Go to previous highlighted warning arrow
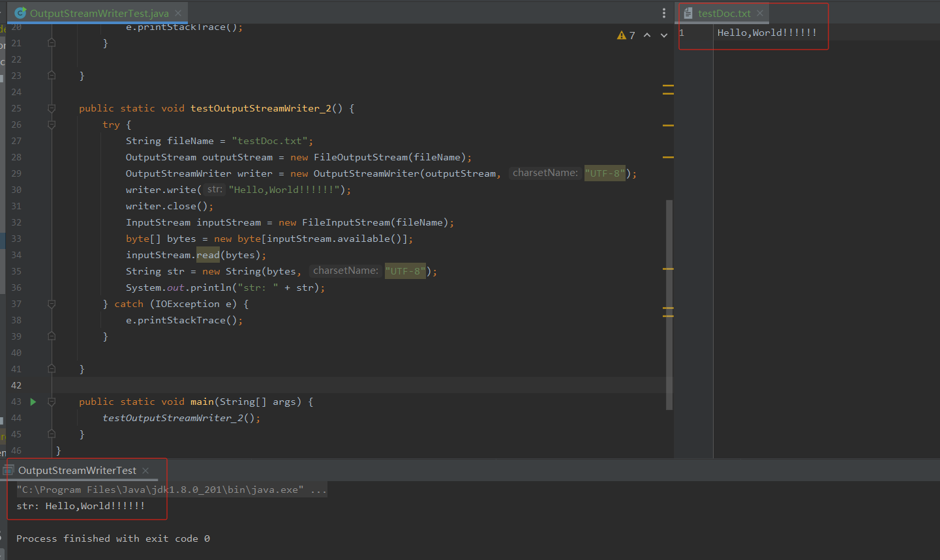 point(647,35)
